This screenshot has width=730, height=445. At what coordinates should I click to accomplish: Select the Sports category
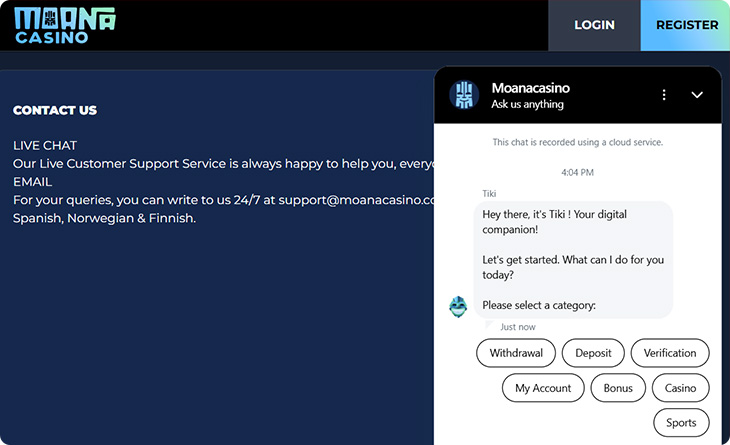pyautogui.click(x=681, y=423)
